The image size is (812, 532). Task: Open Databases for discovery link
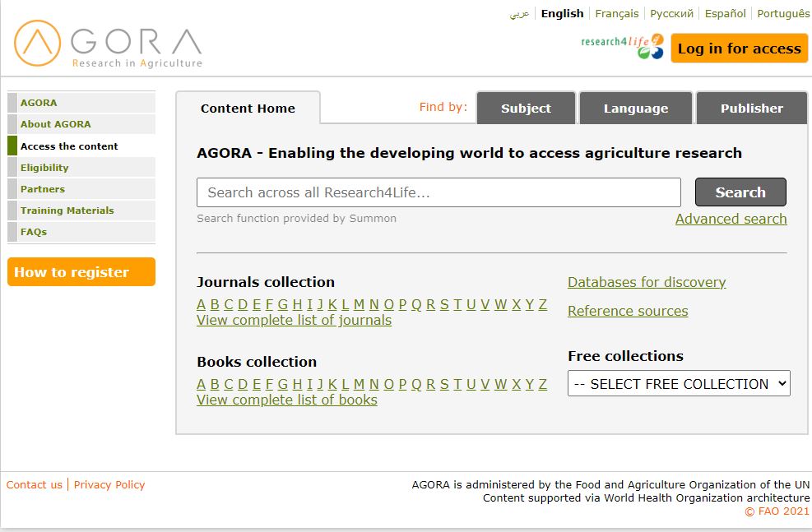[x=647, y=282]
